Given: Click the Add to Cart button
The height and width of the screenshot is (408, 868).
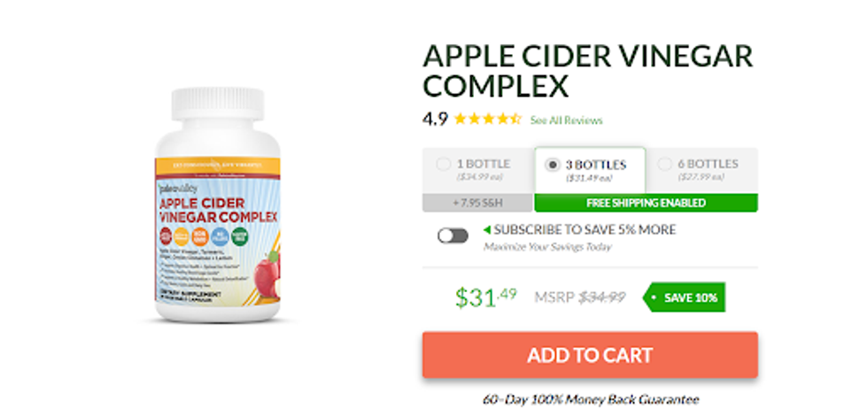Looking at the screenshot, I should click(590, 355).
